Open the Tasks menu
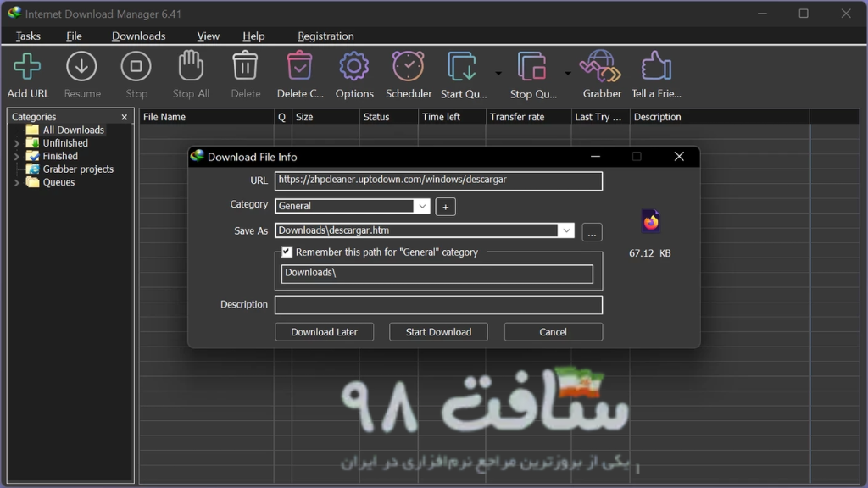The width and height of the screenshot is (868, 488). [x=28, y=36]
